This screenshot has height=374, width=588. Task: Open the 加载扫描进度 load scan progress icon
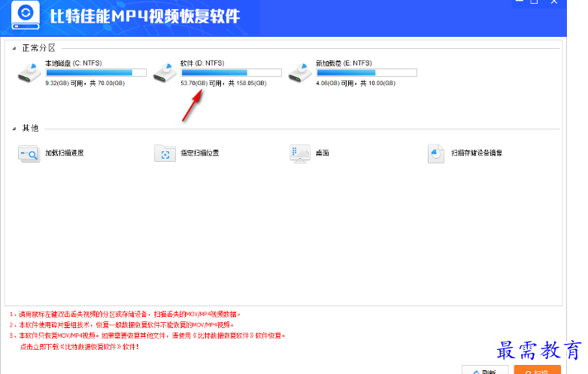point(29,154)
